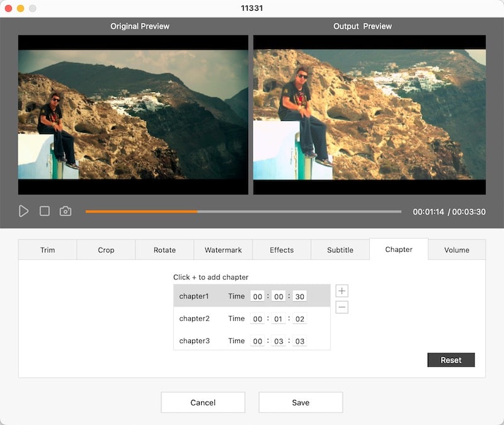The width and height of the screenshot is (504, 425).
Task: Save the chapter changes
Action: pos(301,402)
